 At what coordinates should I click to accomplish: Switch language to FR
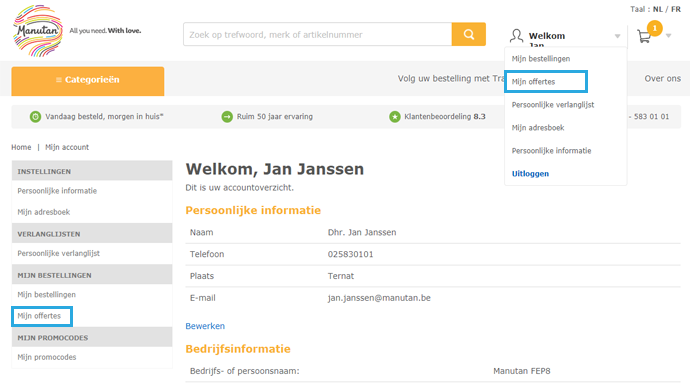point(676,9)
